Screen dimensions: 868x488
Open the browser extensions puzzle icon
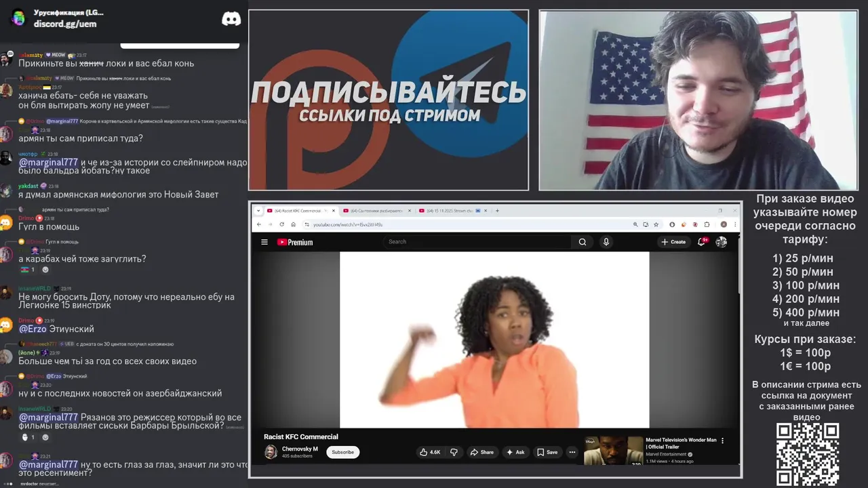(707, 224)
